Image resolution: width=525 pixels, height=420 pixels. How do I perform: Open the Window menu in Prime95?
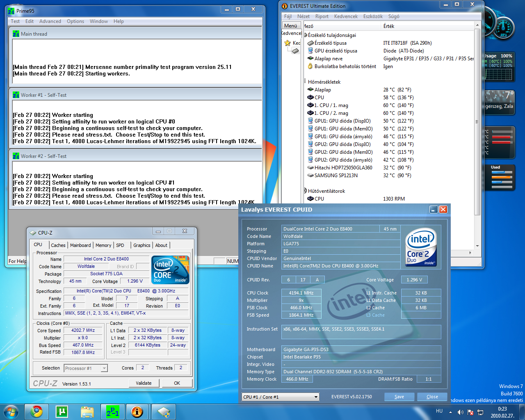[99, 21]
